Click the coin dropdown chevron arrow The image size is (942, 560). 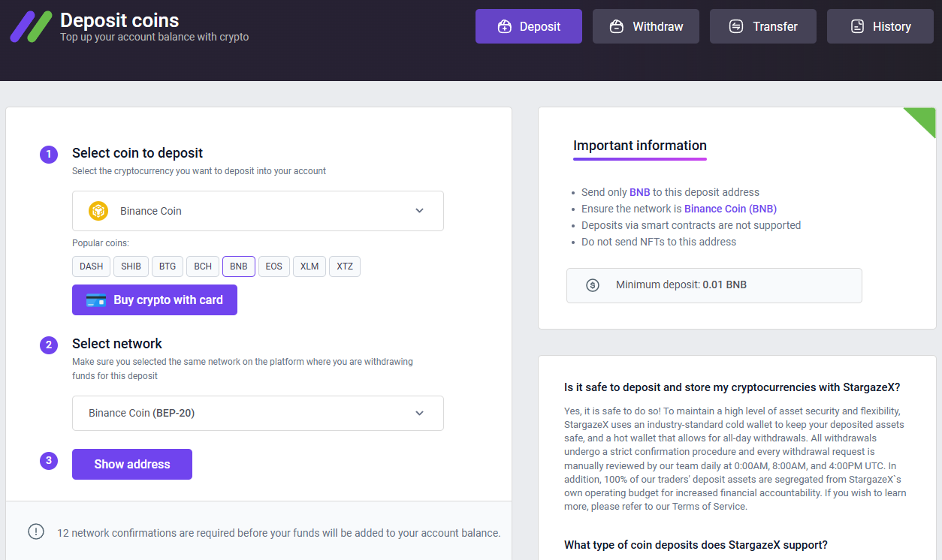point(419,211)
